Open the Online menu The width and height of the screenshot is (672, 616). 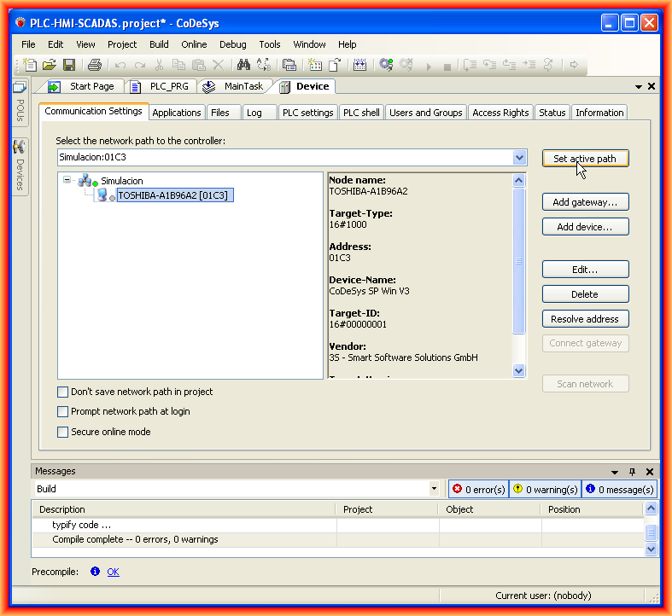click(x=194, y=44)
